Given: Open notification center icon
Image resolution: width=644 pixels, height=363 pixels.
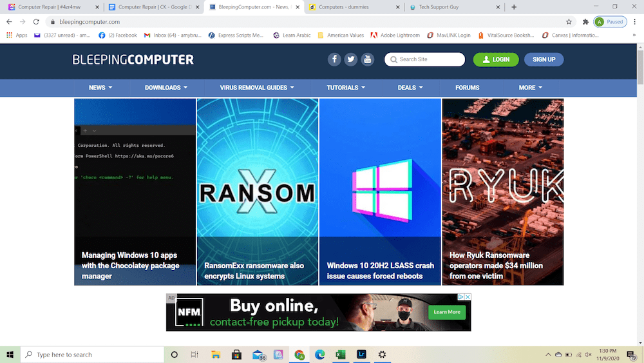Looking at the screenshot, I should click(631, 355).
